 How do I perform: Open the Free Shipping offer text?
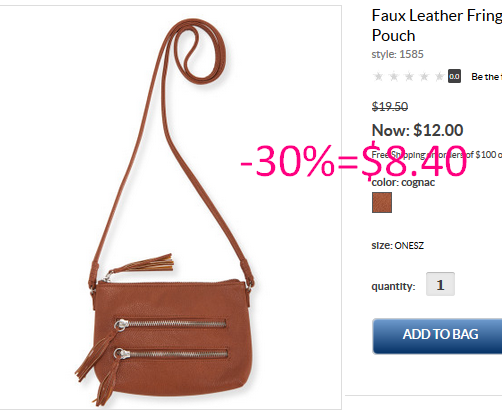coord(437,155)
